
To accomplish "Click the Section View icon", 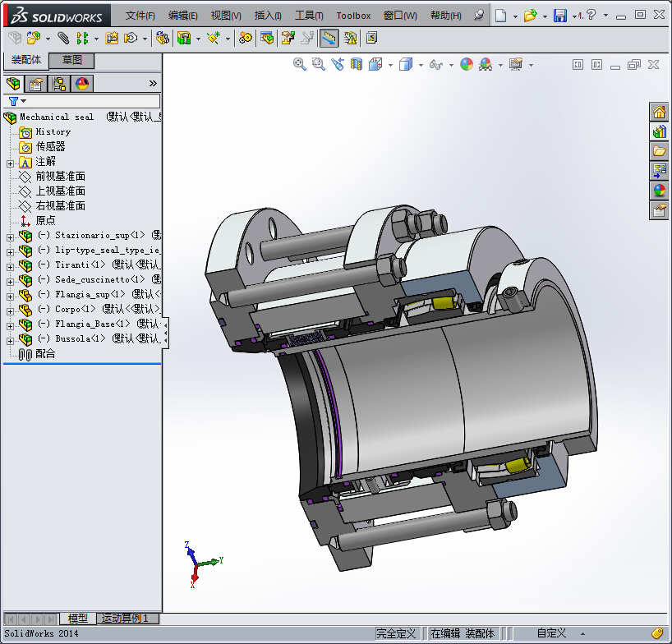I will tap(357, 64).
